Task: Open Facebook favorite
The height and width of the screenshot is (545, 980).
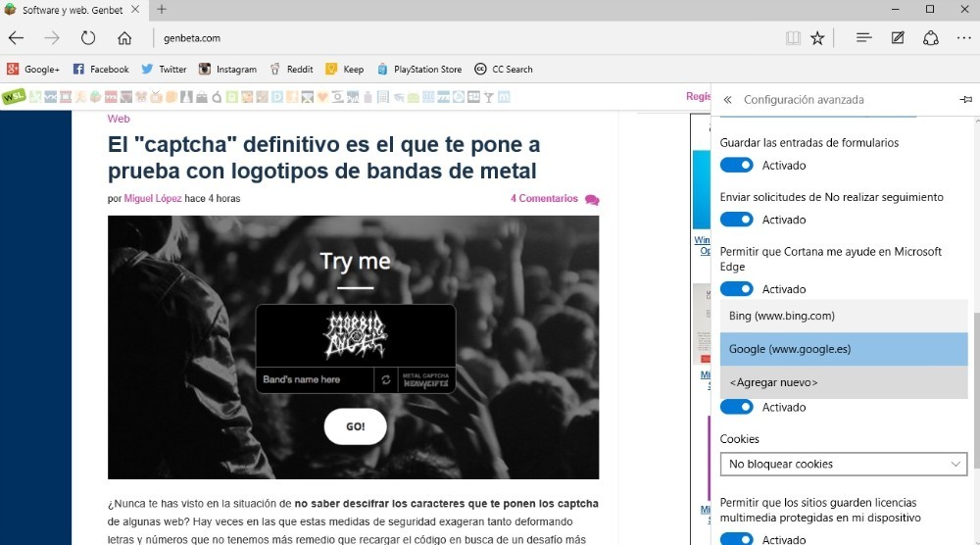Action: [x=101, y=70]
